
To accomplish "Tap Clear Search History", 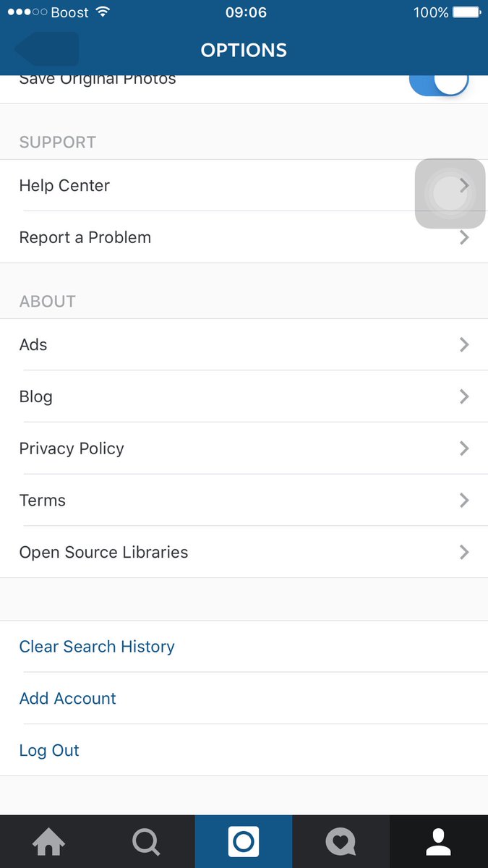I will pyautogui.click(x=97, y=646).
